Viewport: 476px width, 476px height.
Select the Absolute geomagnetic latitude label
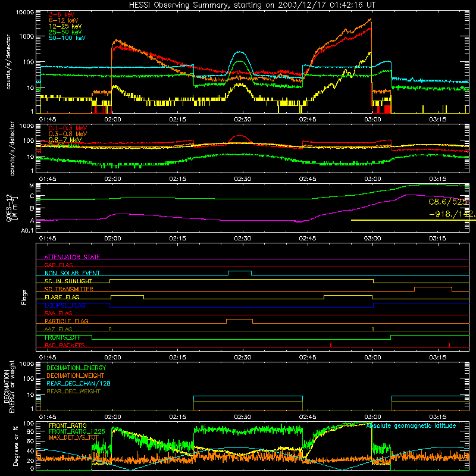[411, 425]
